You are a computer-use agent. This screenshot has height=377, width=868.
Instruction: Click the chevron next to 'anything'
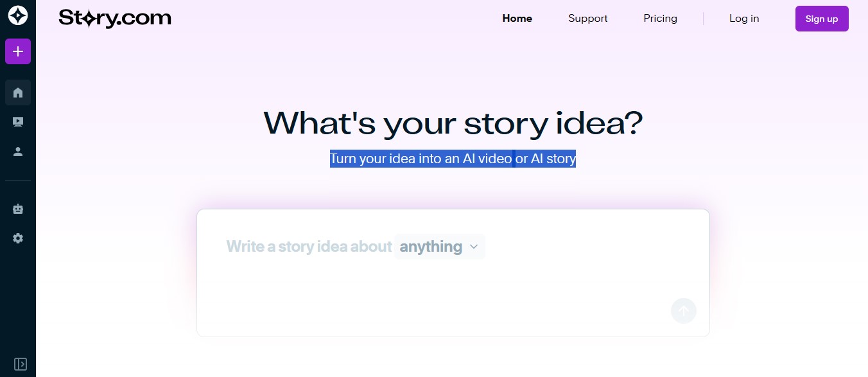[x=474, y=247]
